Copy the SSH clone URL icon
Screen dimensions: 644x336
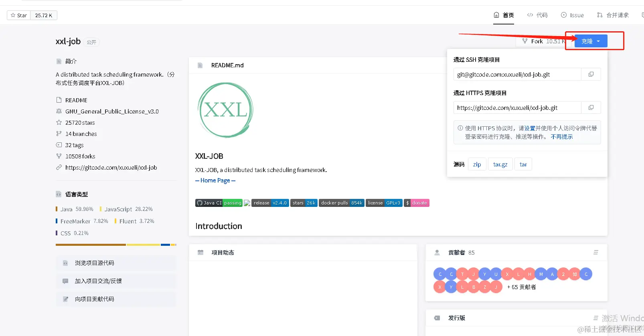[591, 74]
